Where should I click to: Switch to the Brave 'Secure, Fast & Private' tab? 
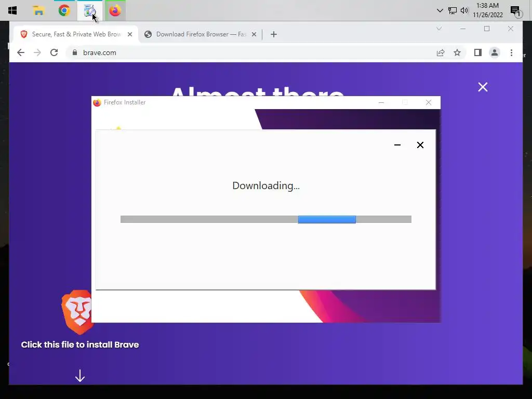click(76, 34)
